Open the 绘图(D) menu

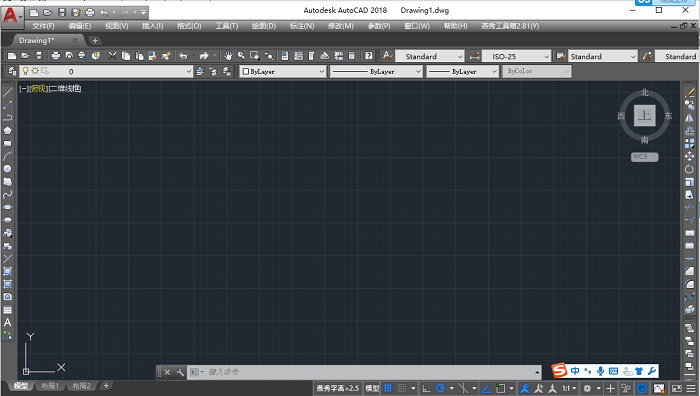pos(263,26)
